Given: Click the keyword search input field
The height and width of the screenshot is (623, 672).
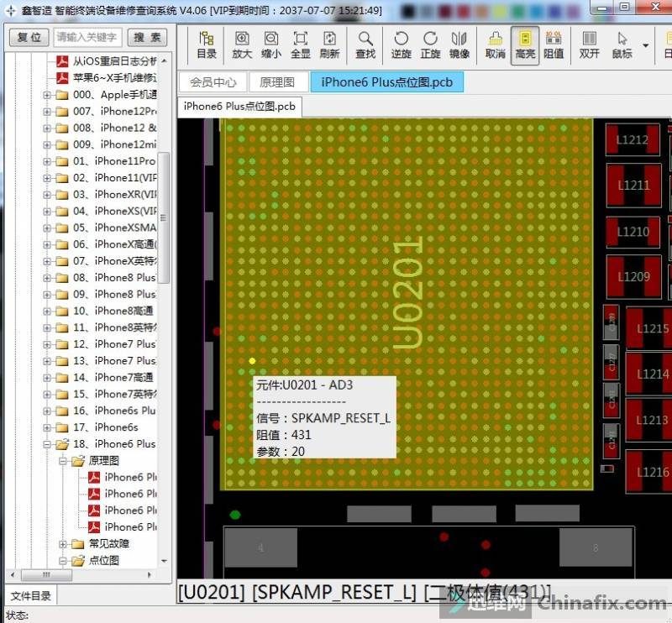Looking at the screenshot, I should click(x=88, y=38).
